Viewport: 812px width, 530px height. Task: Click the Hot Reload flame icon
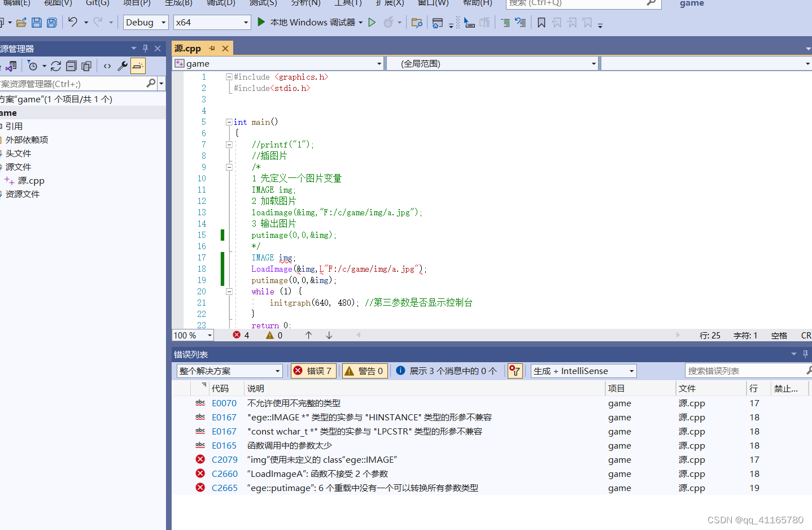click(x=388, y=23)
